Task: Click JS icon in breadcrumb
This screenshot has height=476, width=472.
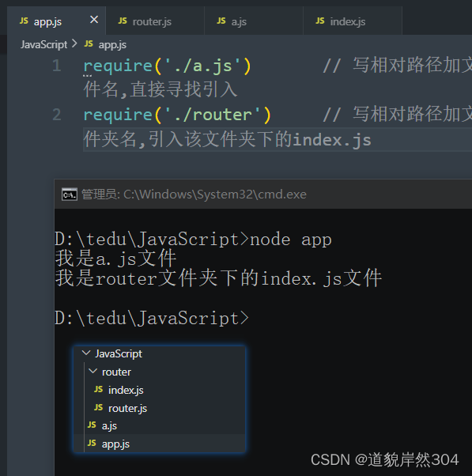Action: (89, 44)
